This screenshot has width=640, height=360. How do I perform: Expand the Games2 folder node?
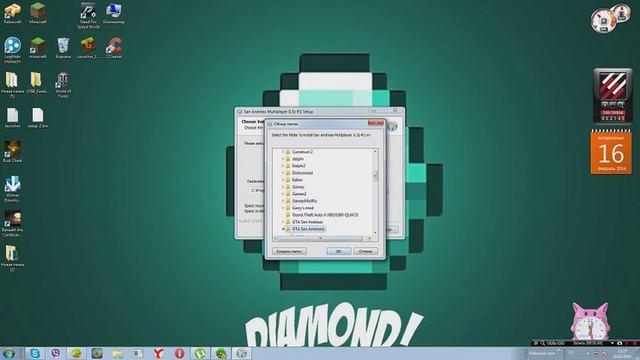[x=282, y=194]
